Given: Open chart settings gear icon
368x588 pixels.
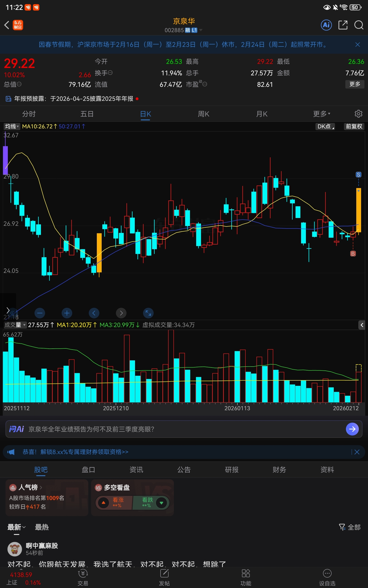Looking at the screenshot, I should (x=358, y=114).
